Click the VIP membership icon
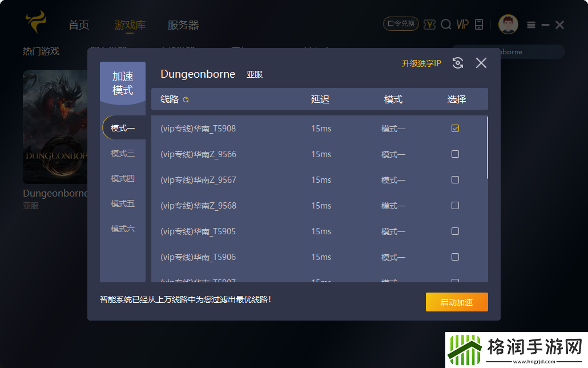588x368 pixels. [x=462, y=25]
